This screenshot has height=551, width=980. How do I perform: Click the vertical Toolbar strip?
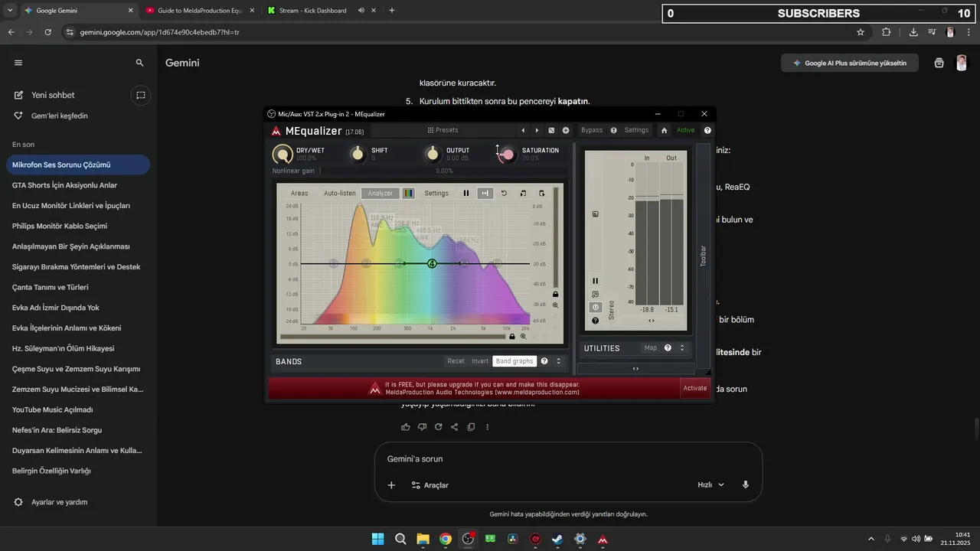coord(704,256)
